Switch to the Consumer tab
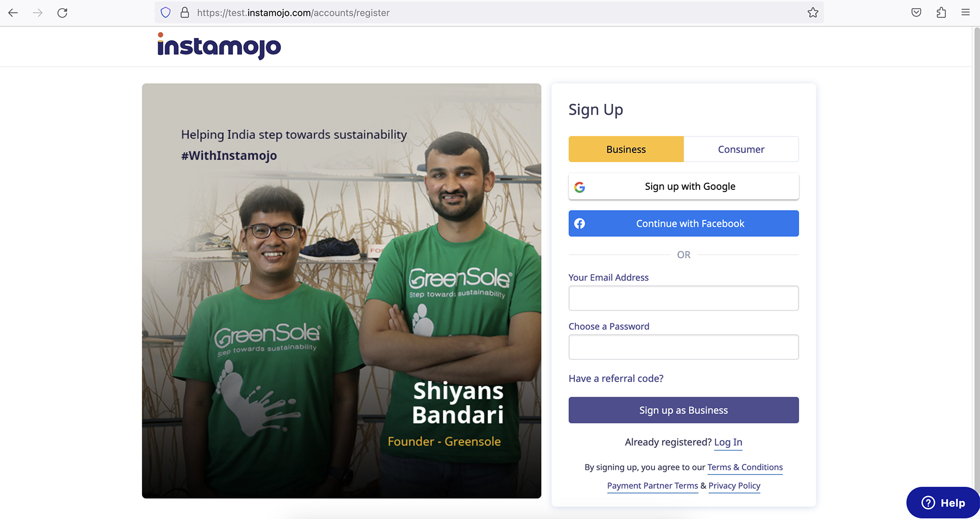The height and width of the screenshot is (519, 980). (741, 149)
